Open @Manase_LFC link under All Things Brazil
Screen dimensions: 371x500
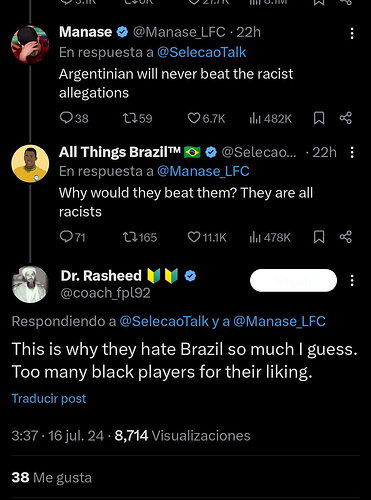click(203, 171)
